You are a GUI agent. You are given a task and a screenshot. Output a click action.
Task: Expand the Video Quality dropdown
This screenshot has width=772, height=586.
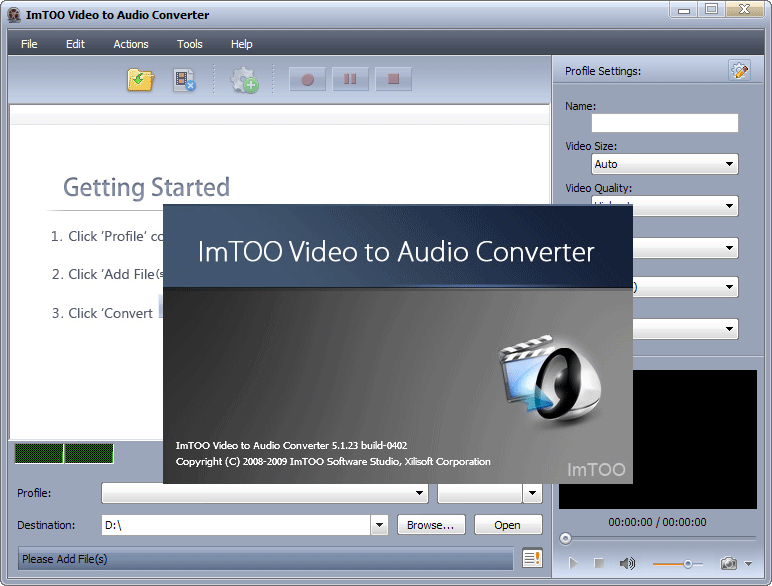tap(729, 206)
